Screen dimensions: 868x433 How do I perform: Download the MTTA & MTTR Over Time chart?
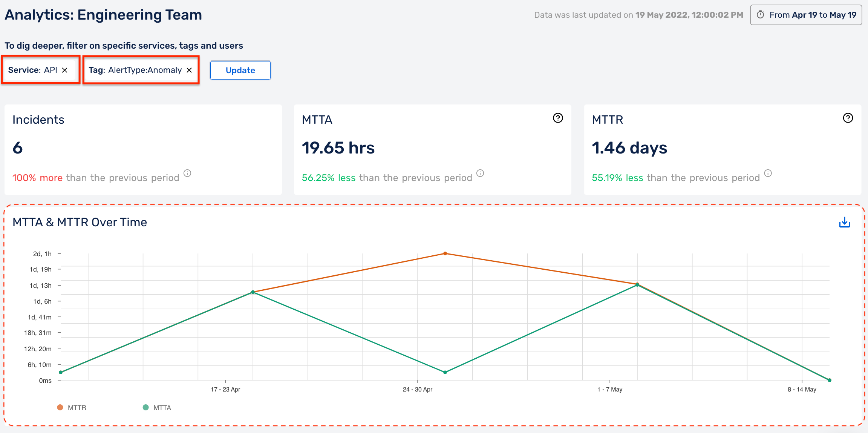[x=844, y=222]
